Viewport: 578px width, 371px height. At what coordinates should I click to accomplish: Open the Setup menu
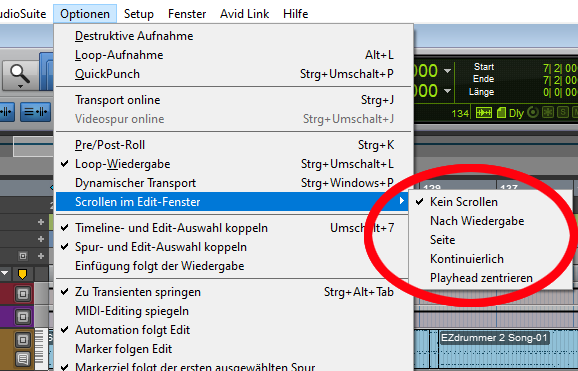coord(139,14)
